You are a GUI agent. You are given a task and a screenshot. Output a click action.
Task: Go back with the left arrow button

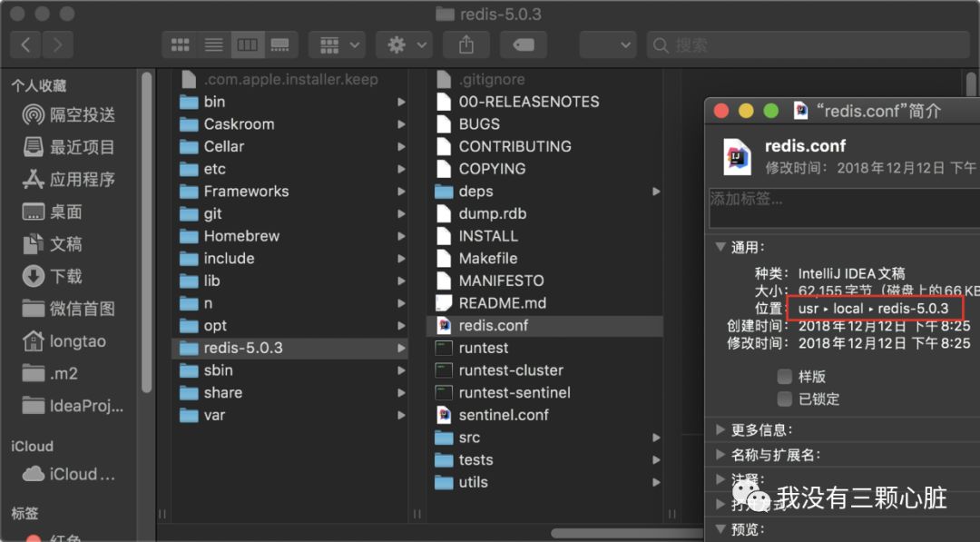[25, 44]
